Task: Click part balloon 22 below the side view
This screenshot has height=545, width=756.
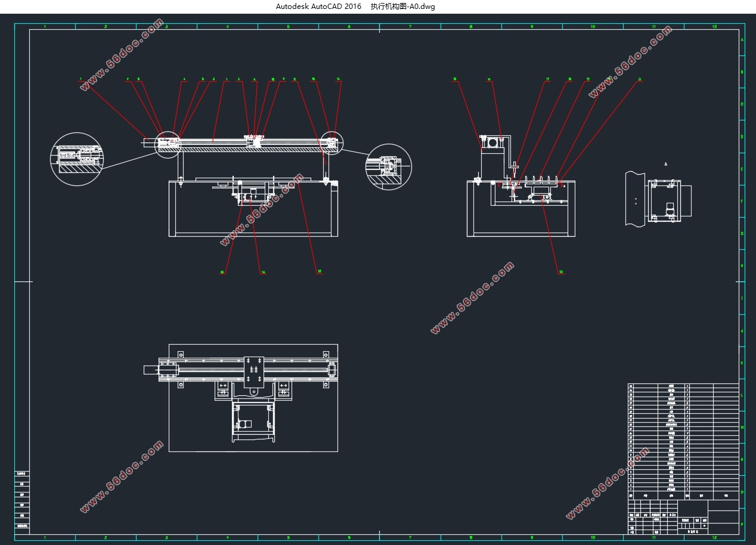Action: [561, 272]
